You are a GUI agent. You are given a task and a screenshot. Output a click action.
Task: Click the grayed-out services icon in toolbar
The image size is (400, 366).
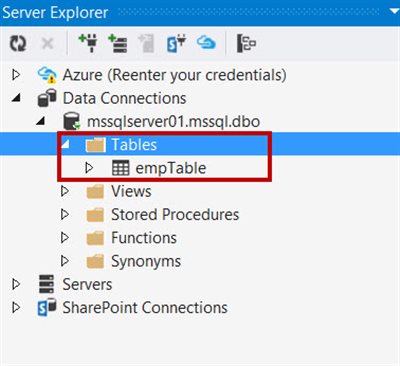click(x=146, y=43)
